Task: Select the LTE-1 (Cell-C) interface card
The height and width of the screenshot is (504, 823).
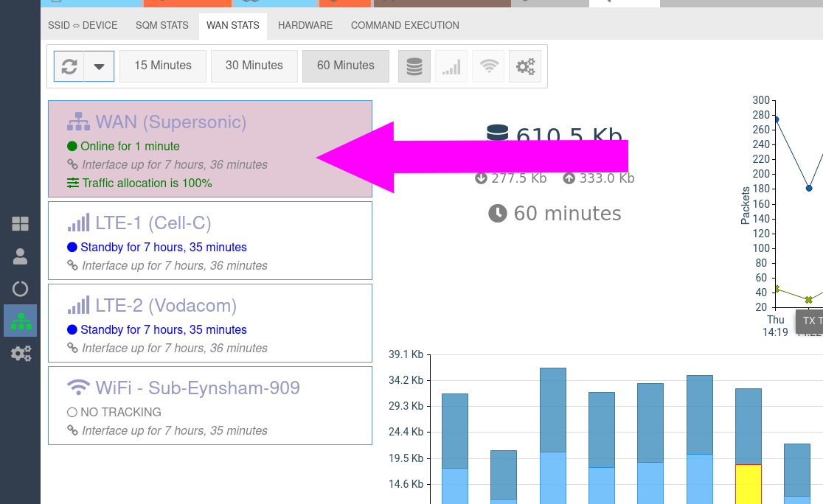Action: coord(209,241)
